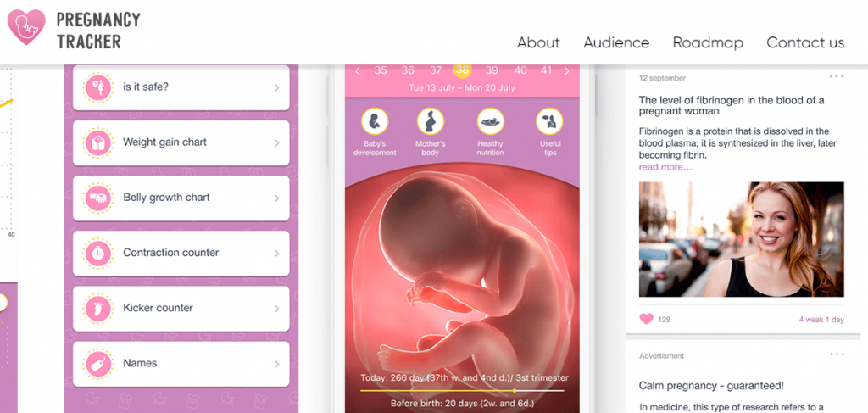The height and width of the screenshot is (413, 868).
Task: Select week 37
Action: click(436, 71)
